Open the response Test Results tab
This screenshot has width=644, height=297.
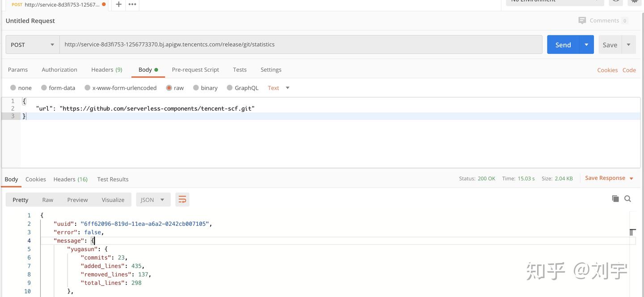point(113,179)
